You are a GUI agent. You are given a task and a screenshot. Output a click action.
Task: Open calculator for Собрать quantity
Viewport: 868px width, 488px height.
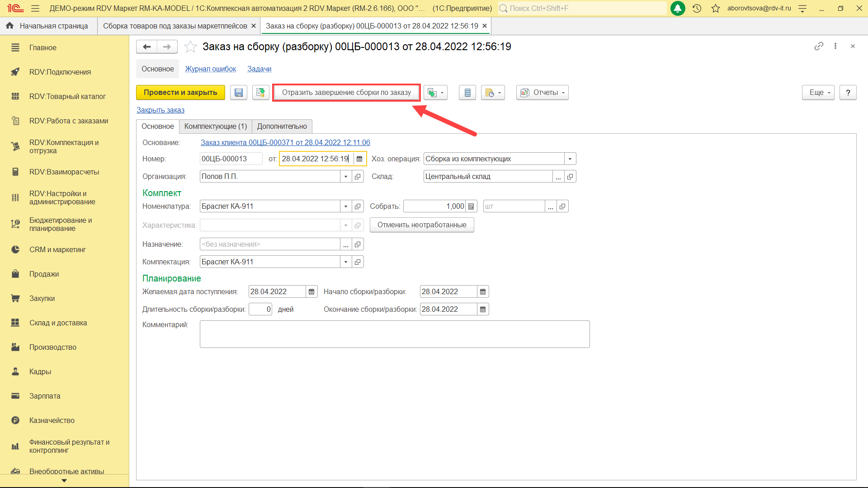(x=471, y=206)
